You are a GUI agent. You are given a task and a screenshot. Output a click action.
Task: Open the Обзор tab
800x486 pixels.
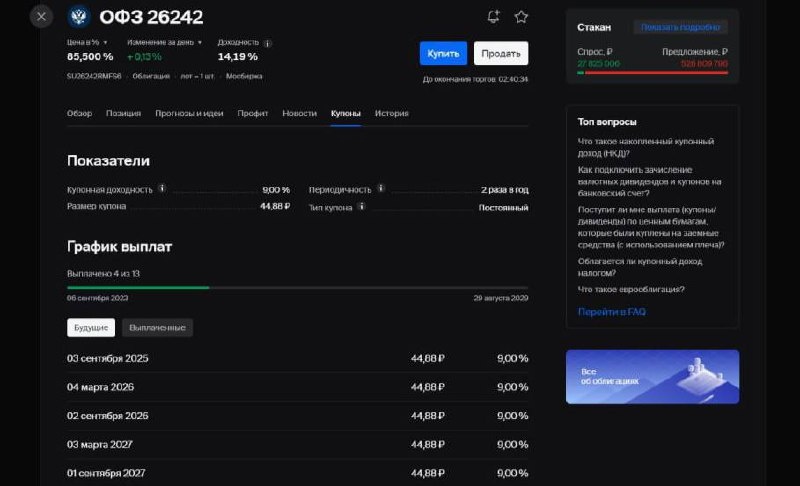pos(79,113)
